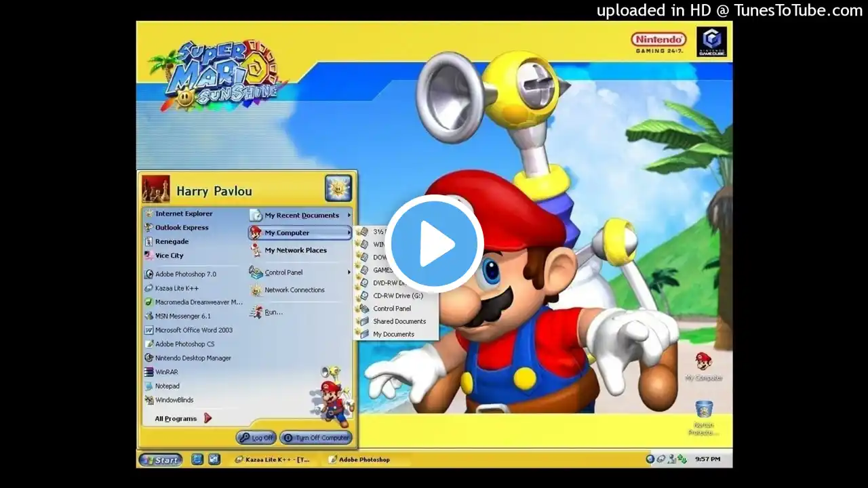Open Adobe Photoshop 7.0
Screen dimensions: 868x488
click(180, 274)
